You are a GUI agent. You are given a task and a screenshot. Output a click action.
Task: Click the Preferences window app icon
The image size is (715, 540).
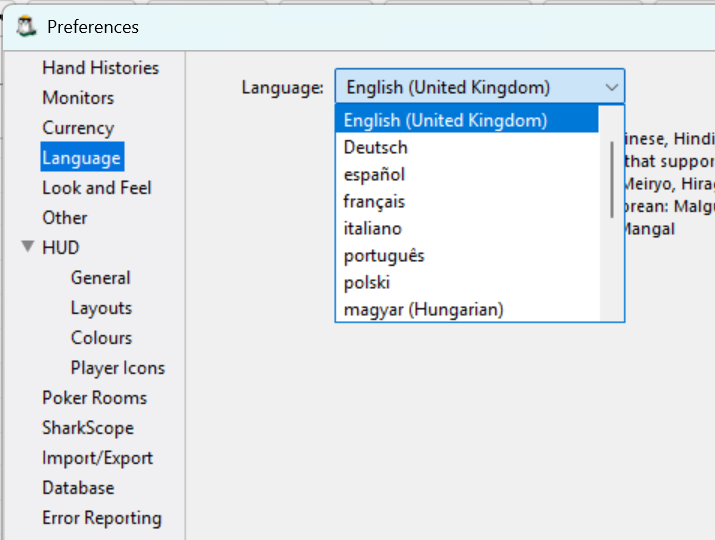(26, 26)
